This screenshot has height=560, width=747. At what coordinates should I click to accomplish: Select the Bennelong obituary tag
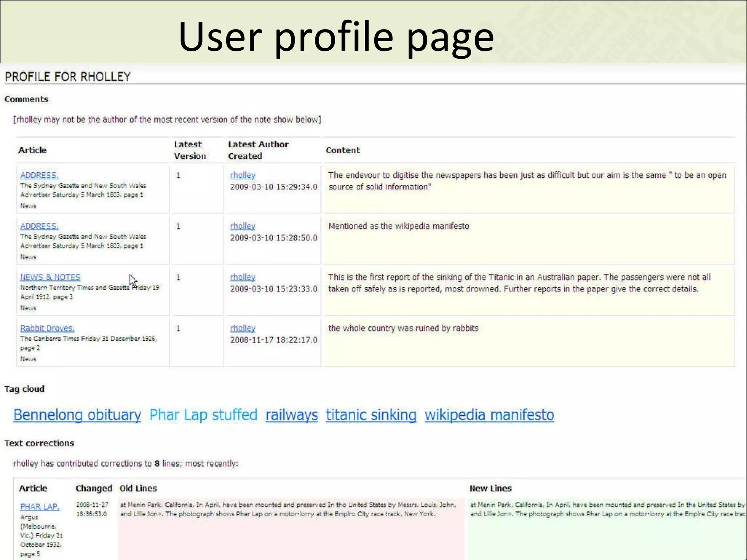coord(77,415)
